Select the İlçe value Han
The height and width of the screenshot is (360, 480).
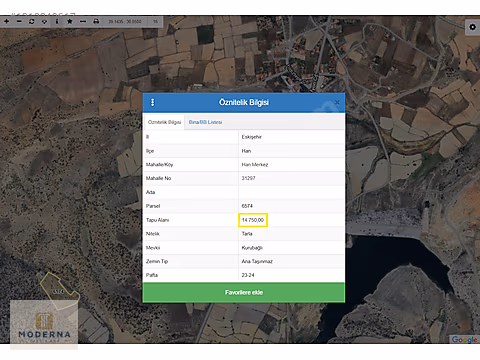click(246, 151)
